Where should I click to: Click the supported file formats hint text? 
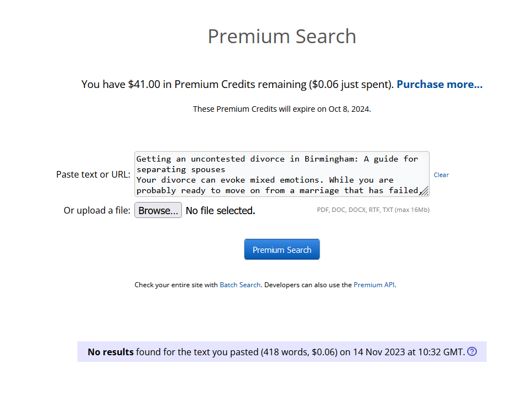[373, 210]
